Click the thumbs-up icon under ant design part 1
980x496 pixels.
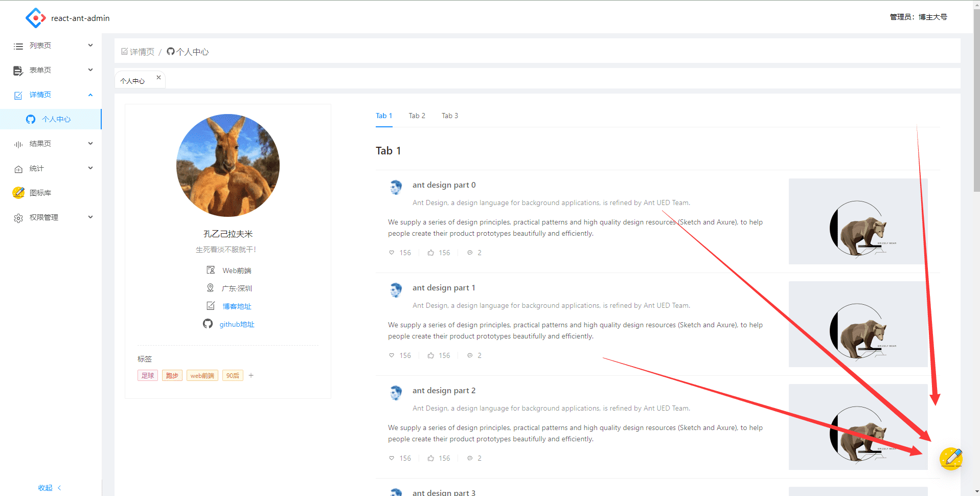[431, 355]
